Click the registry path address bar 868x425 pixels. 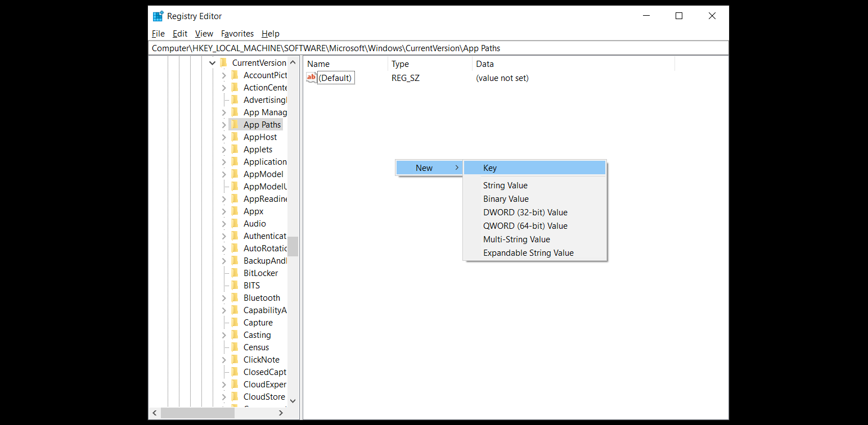438,48
